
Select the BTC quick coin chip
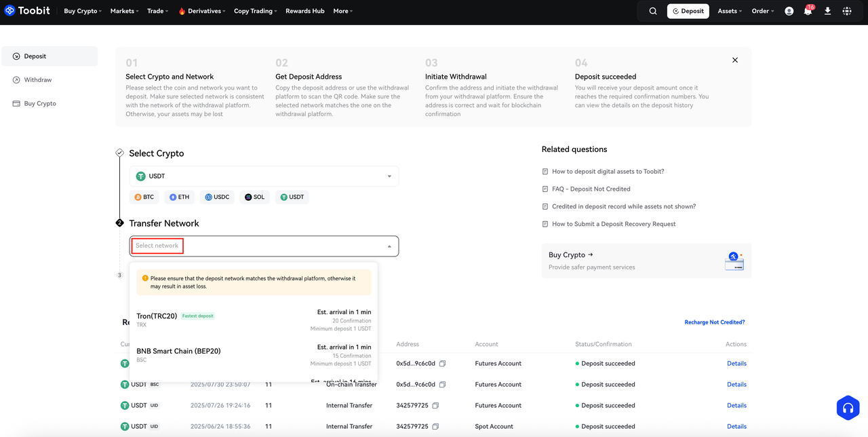click(x=144, y=197)
